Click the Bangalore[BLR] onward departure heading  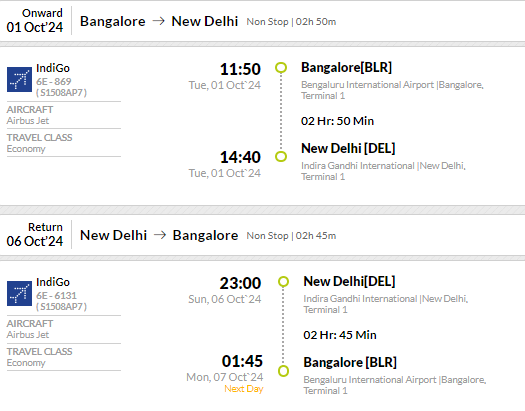[x=347, y=67]
